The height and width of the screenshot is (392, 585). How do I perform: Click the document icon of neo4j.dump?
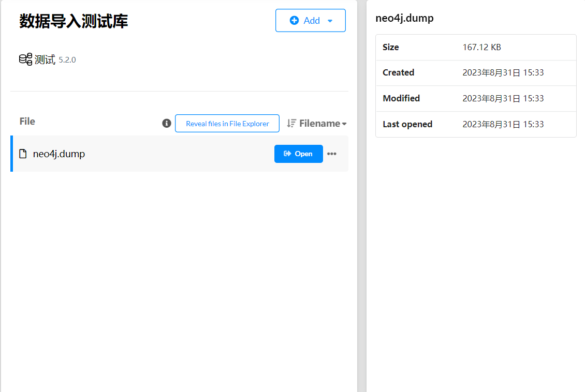click(x=23, y=154)
